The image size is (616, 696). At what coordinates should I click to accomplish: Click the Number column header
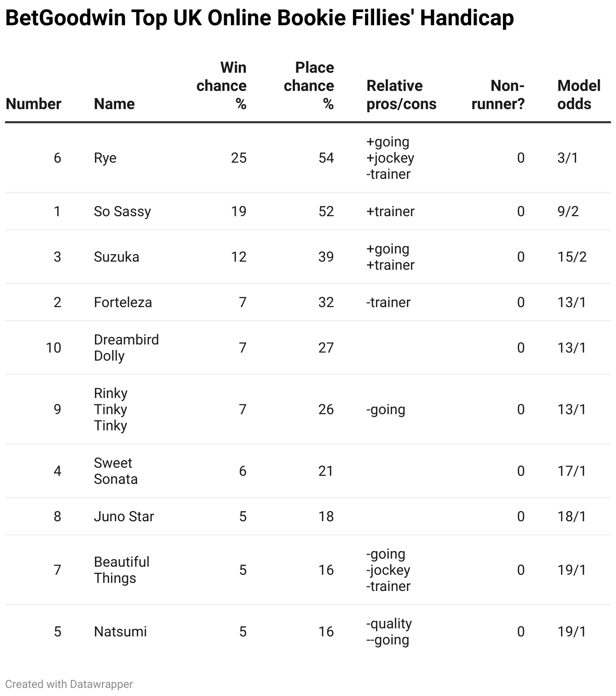click(33, 104)
